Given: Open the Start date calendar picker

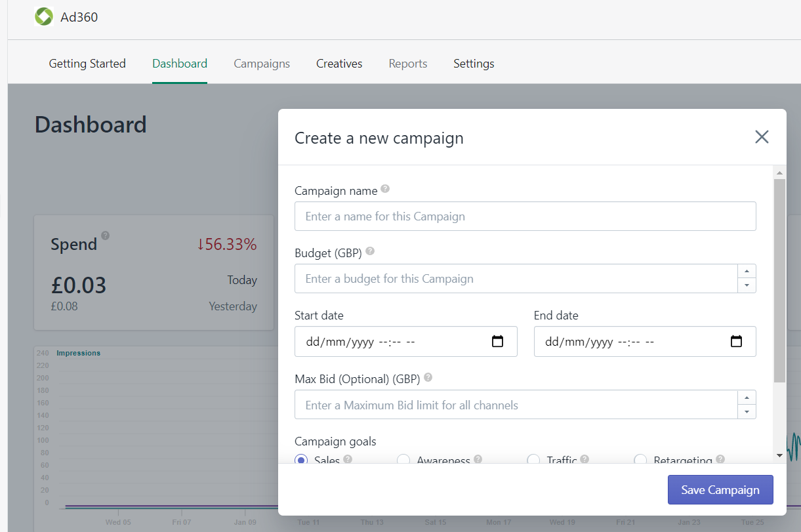Looking at the screenshot, I should pyautogui.click(x=497, y=341).
